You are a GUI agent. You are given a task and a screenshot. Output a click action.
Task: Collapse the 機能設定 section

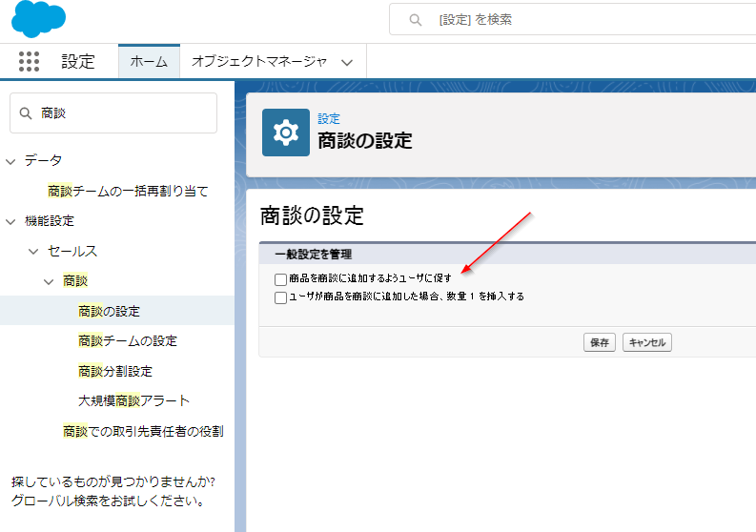point(10,222)
